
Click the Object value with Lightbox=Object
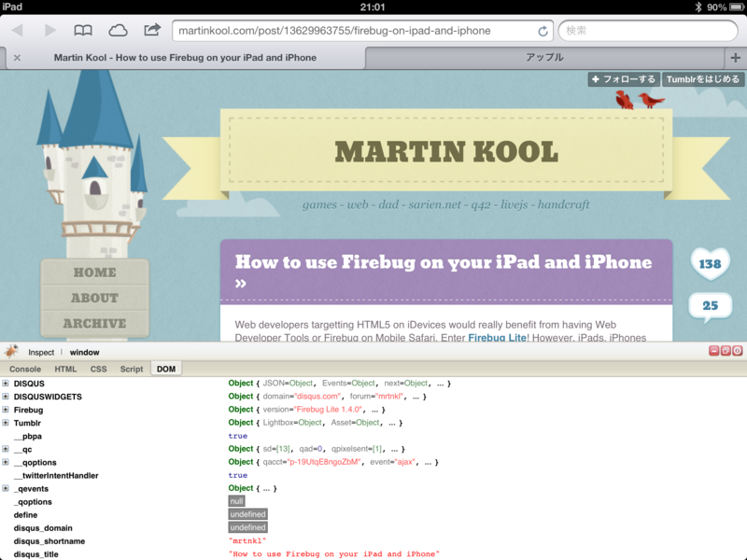[x=315, y=423]
